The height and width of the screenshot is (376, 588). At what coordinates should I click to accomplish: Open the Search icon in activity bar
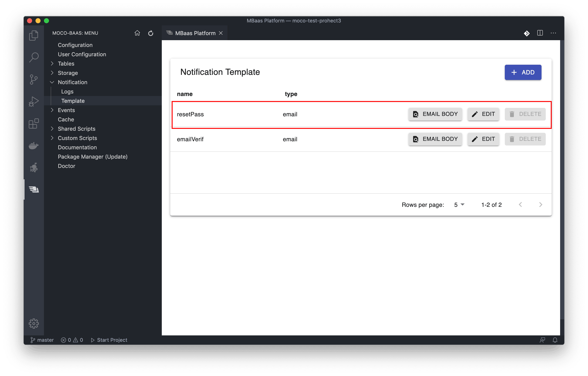pos(34,58)
